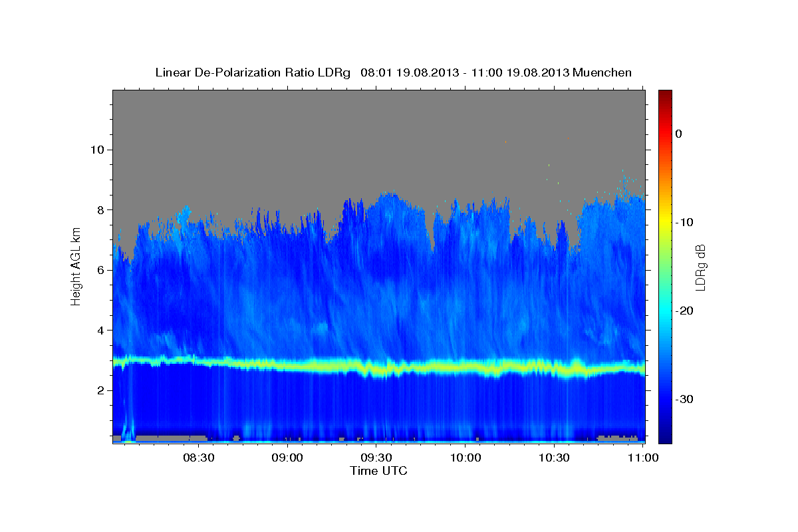Click the height tick label 8
Viewport: 798px width, 532px height.
coord(100,210)
